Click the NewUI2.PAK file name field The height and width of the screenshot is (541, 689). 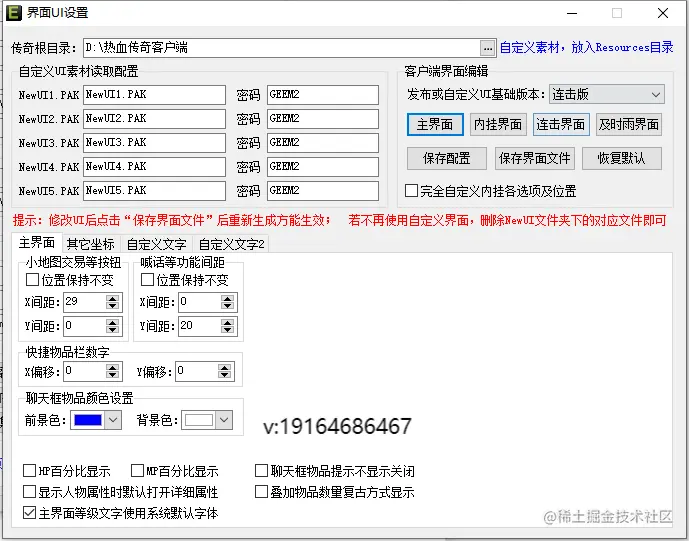(x=154, y=119)
